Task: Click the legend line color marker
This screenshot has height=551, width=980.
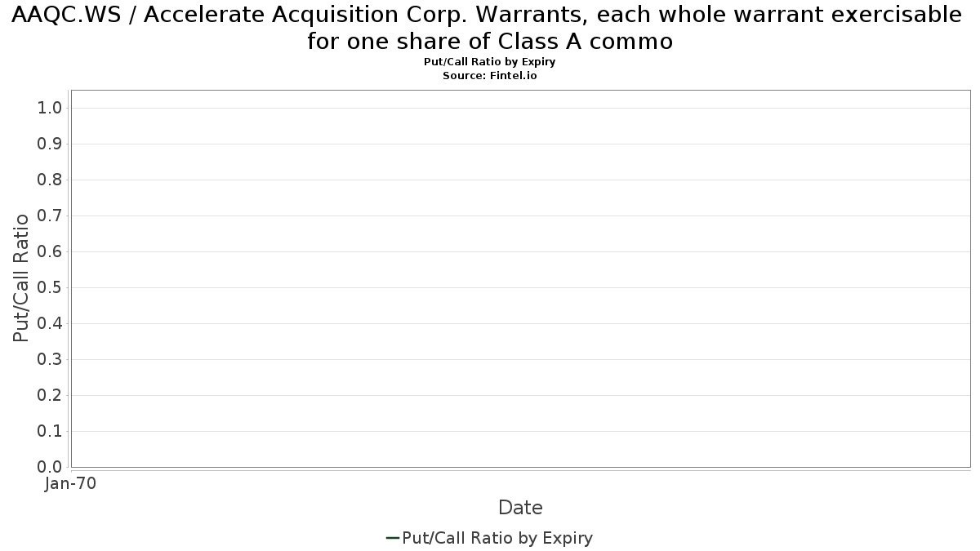Action: (393, 538)
